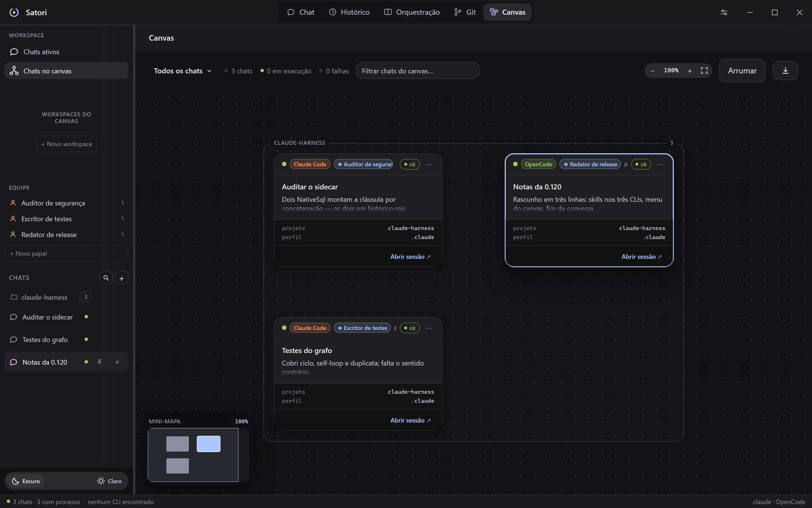Open the Chat tab
The image size is (812, 508).
[301, 12]
